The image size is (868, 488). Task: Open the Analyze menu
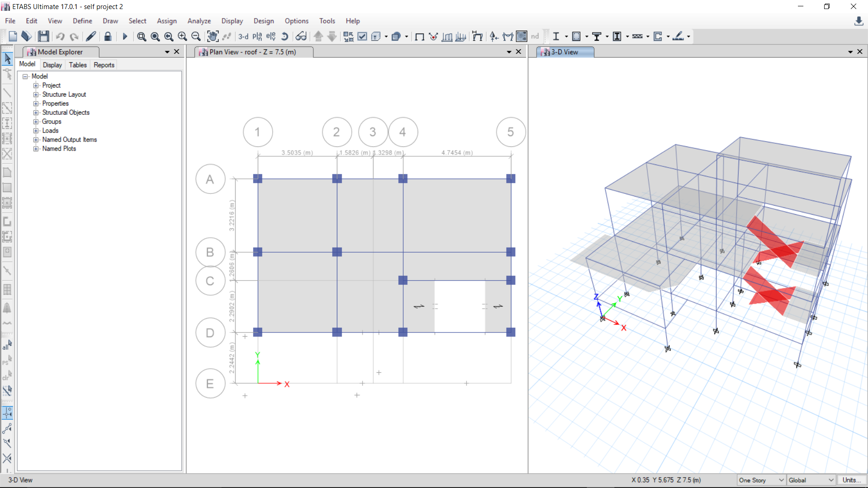coord(199,21)
